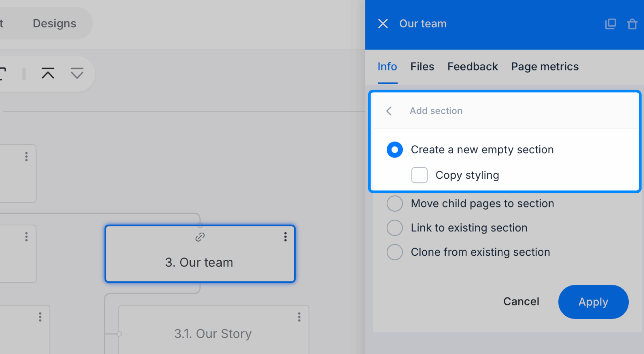Click the collapse all upward-arrow icon
Viewport: 644px width, 354px height.
[48, 73]
